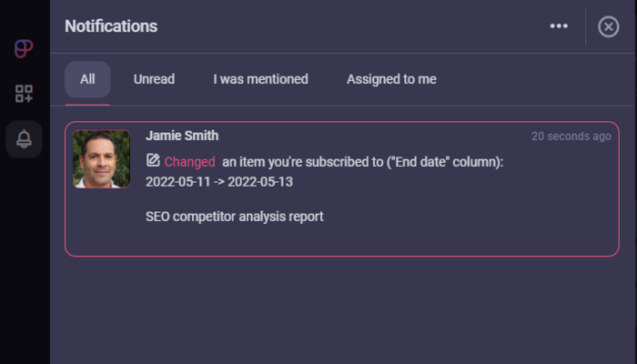Show Assigned to me notifications
This screenshot has height=364, width=637.
[391, 79]
